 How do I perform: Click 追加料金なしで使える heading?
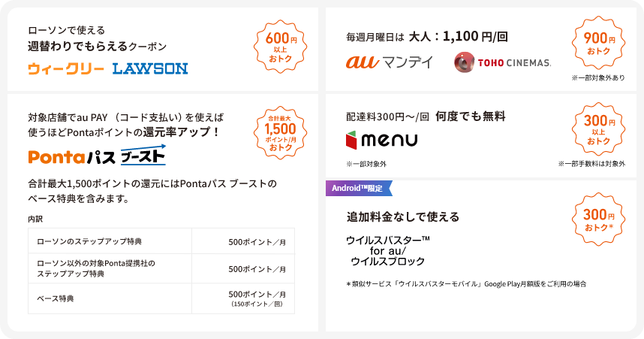403,216
